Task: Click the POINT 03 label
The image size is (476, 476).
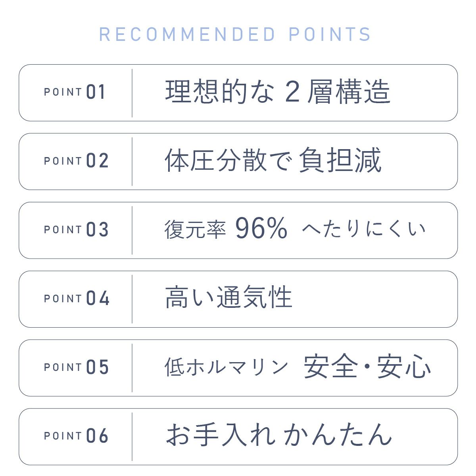Action: tap(76, 230)
